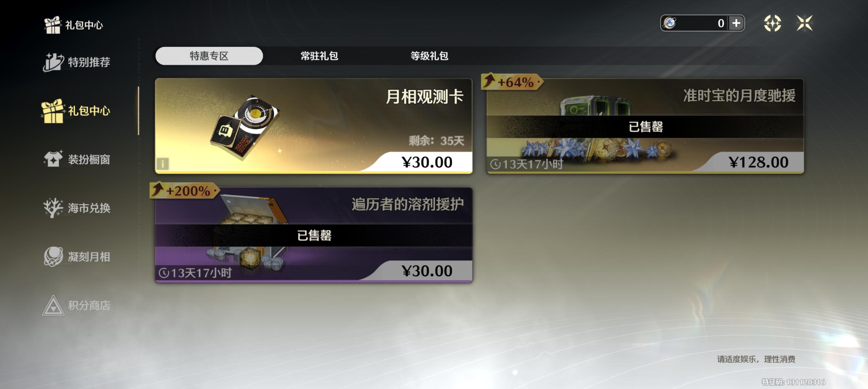Select the 特惠专区 tab
868x389 pixels.
pos(209,56)
